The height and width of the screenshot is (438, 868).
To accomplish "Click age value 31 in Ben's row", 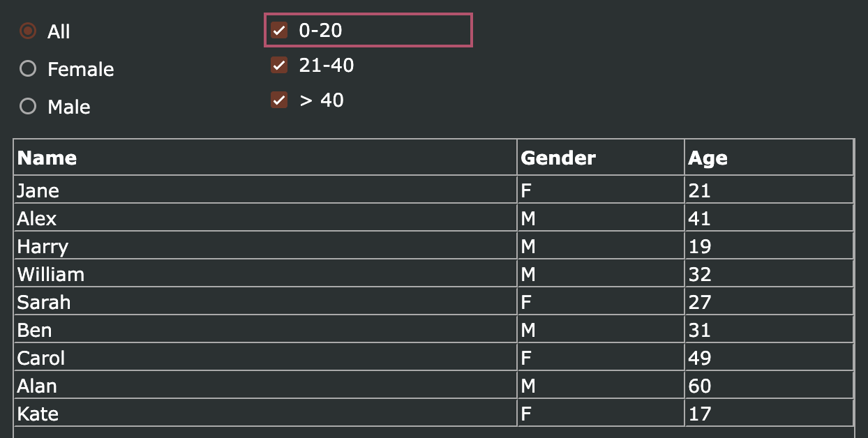I will [769, 329].
